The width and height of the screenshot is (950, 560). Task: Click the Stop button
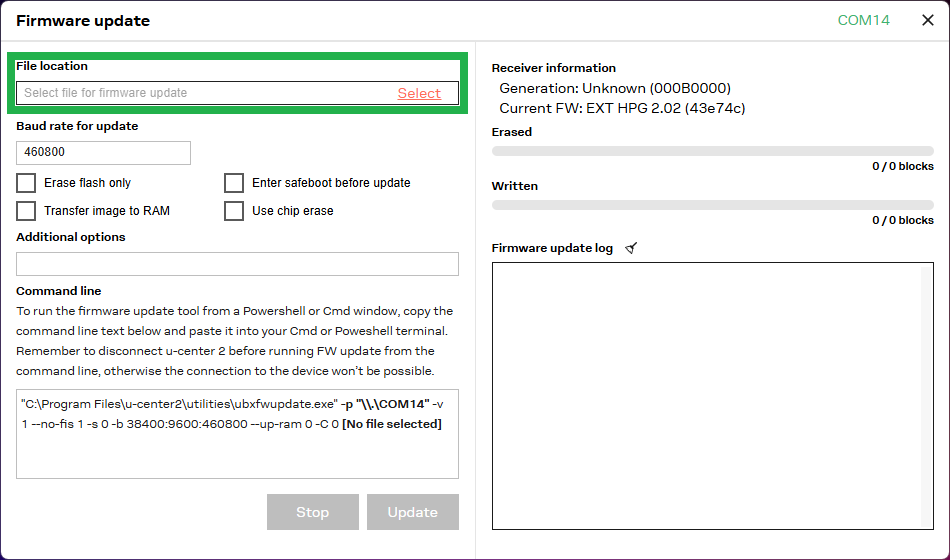[x=313, y=512]
